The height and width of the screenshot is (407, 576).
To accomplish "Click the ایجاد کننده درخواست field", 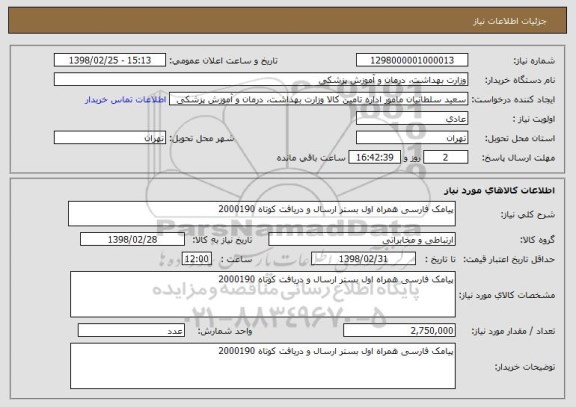I will click(318, 99).
